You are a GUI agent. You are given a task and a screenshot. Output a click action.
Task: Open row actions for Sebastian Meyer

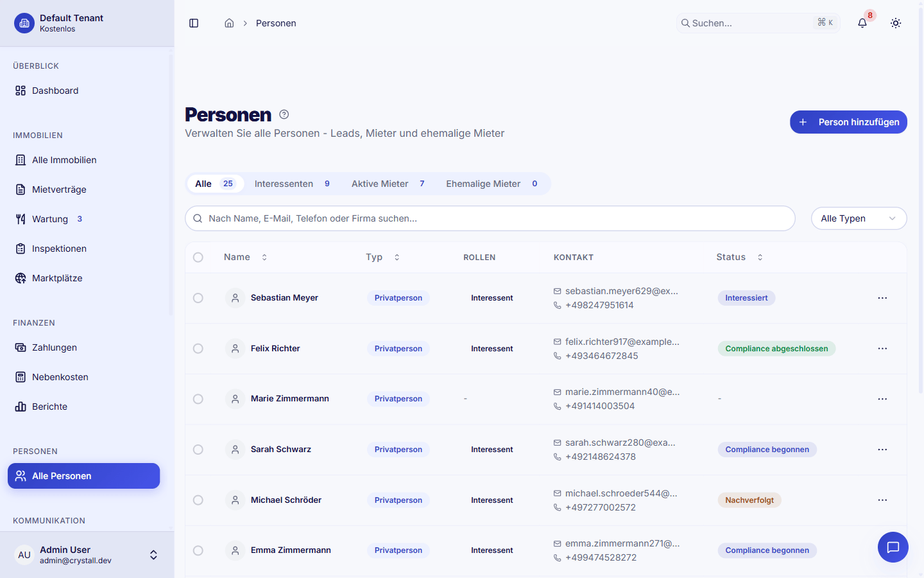882,298
